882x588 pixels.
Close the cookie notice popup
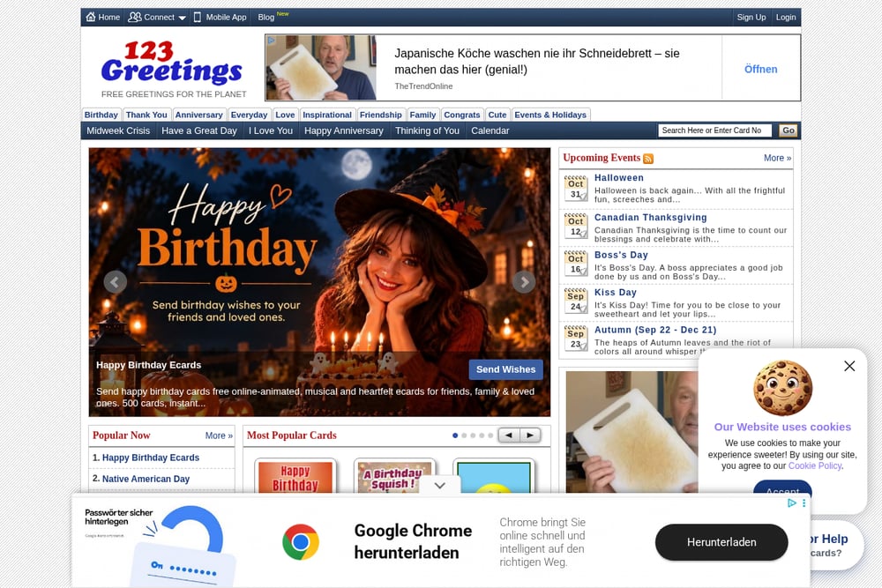pyautogui.click(x=849, y=366)
